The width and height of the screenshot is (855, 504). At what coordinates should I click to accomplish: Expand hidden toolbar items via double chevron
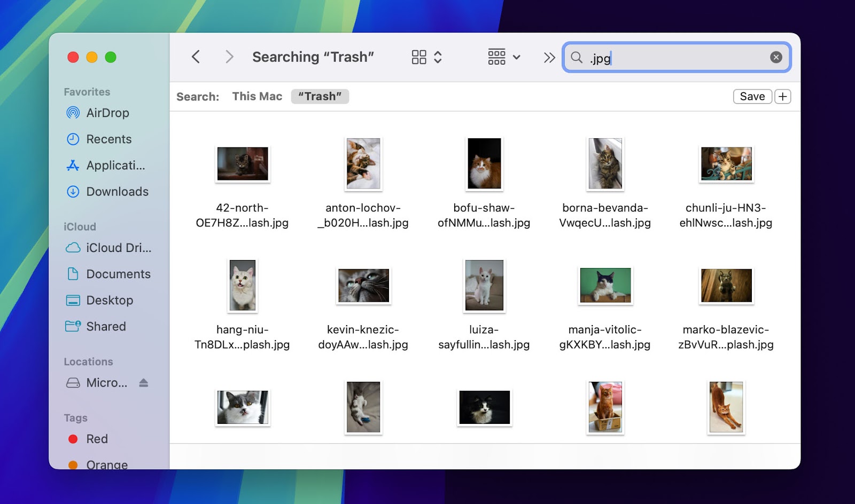coord(549,57)
